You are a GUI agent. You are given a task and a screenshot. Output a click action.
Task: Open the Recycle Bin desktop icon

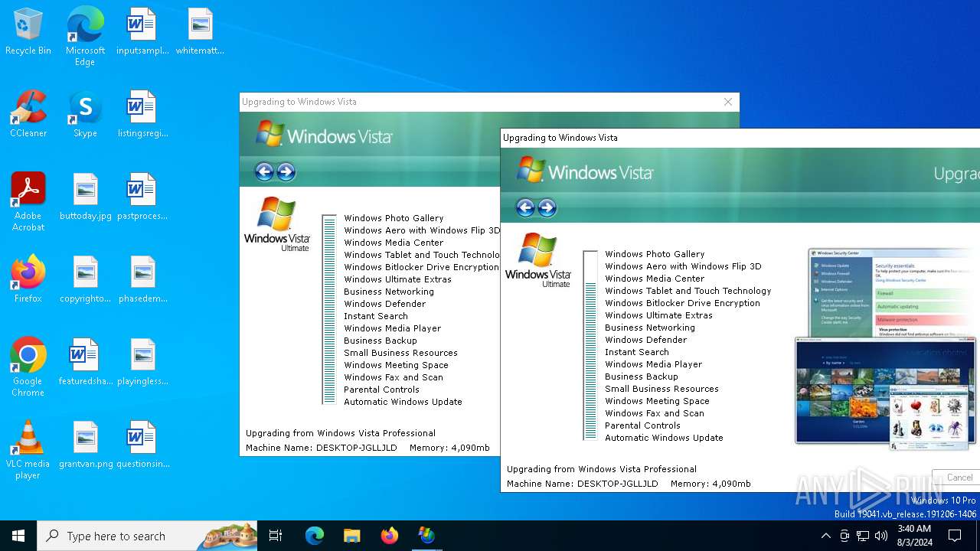pos(28,32)
